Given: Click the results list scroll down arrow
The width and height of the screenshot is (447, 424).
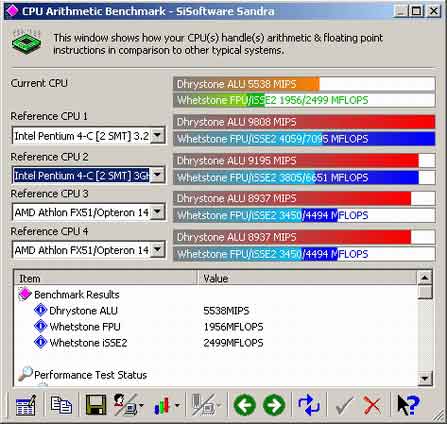Looking at the screenshot, I should coord(425,378).
